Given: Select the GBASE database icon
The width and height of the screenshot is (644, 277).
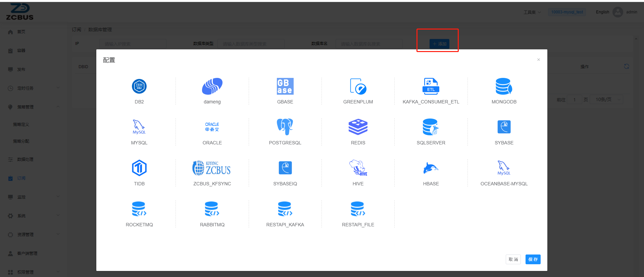Looking at the screenshot, I should click(x=285, y=87).
